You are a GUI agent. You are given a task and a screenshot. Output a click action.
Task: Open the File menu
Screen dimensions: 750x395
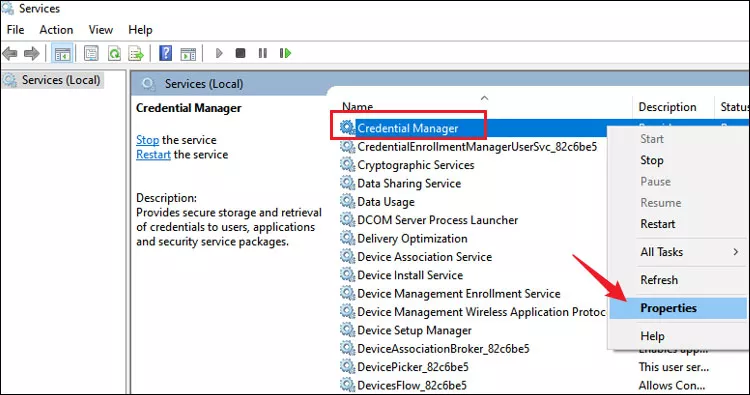click(15, 30)
